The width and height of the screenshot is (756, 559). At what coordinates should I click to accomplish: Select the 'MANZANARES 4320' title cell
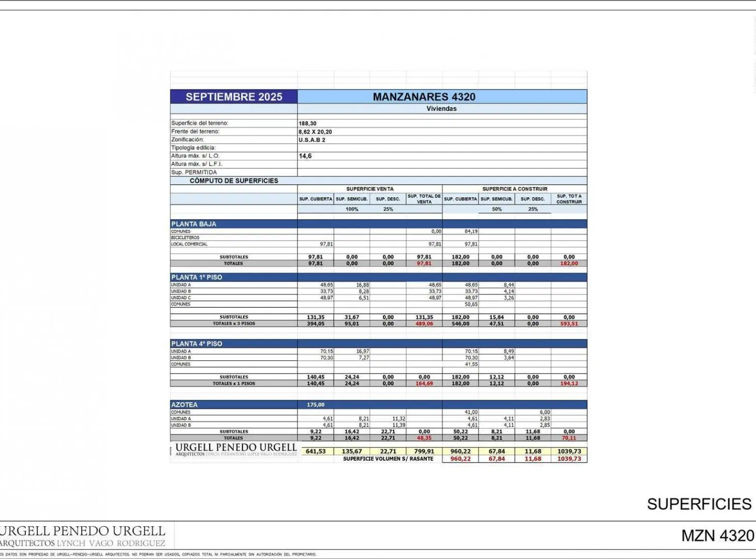(442, 97)
